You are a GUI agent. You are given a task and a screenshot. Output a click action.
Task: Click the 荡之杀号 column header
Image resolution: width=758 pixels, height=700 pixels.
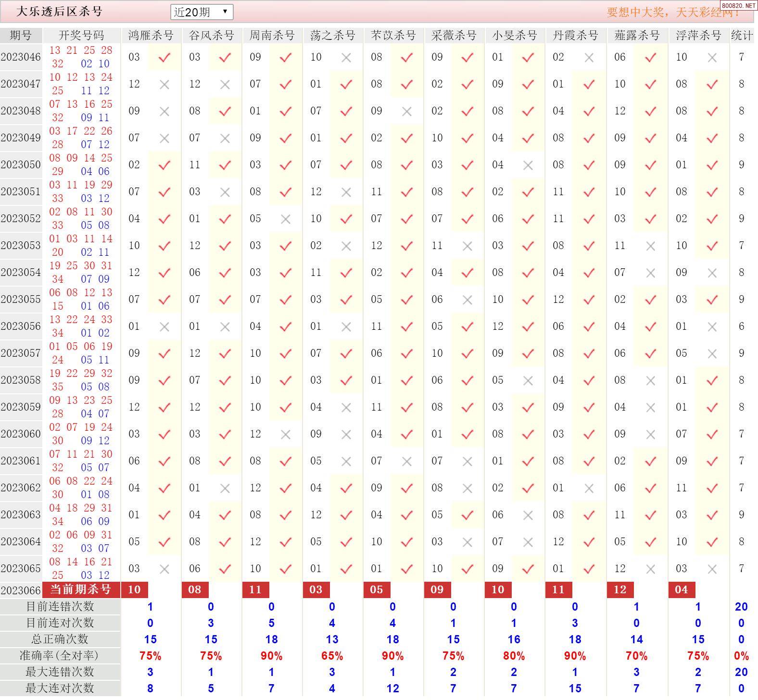(333, 35)
